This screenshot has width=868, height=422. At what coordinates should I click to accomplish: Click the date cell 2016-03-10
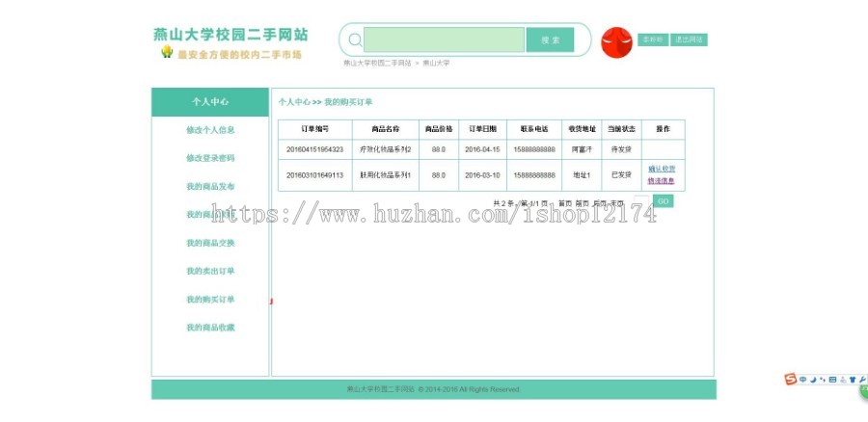482,175
